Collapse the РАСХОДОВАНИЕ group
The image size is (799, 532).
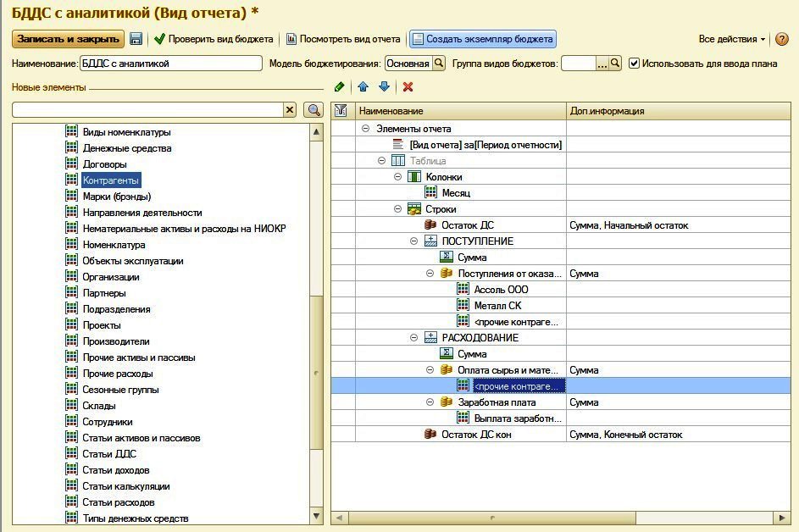coord(414,338)
